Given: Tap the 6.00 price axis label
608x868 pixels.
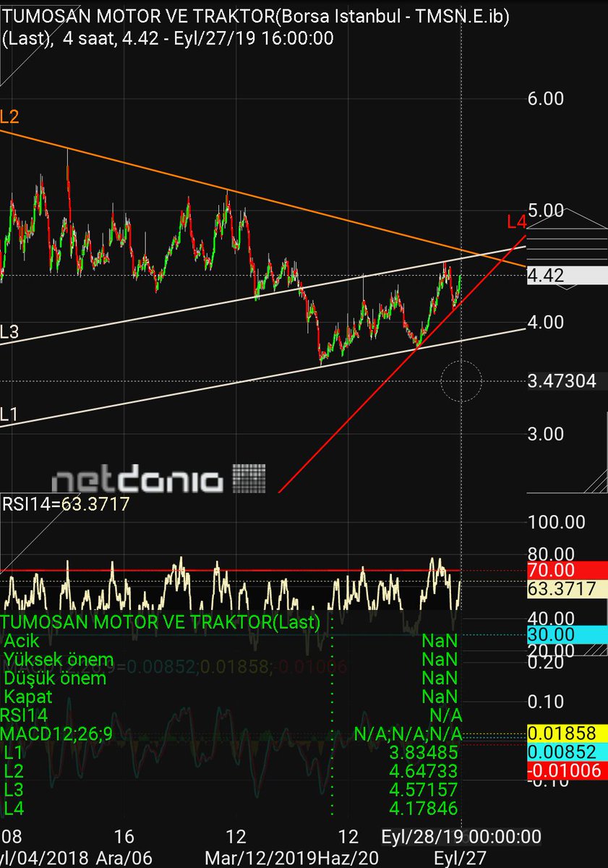Looking at the screenshot, I should [x=546, y=99].
